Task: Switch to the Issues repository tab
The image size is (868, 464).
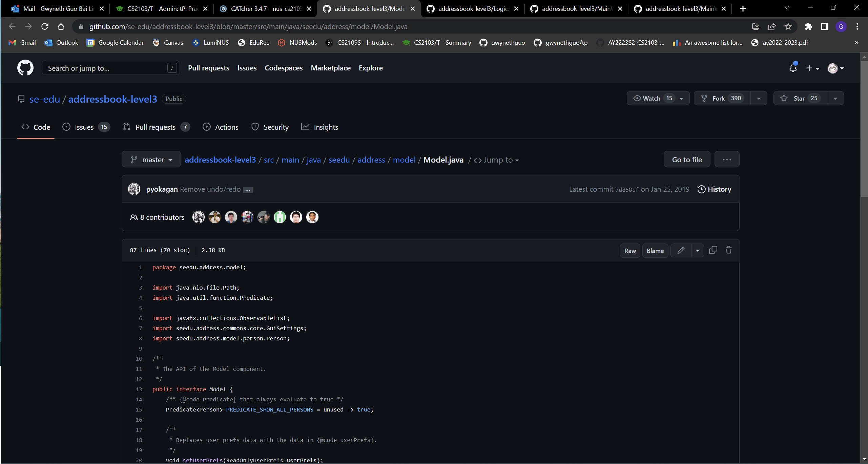Action: 84,127
